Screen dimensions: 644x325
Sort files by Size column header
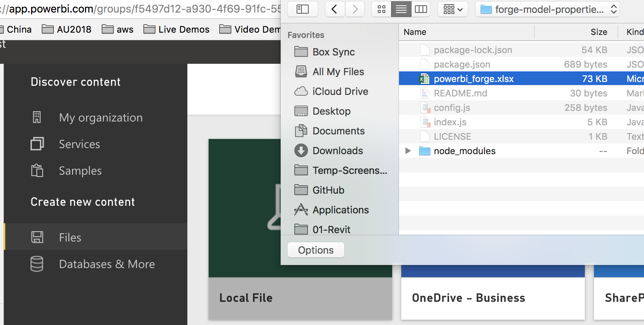point(576,32)
